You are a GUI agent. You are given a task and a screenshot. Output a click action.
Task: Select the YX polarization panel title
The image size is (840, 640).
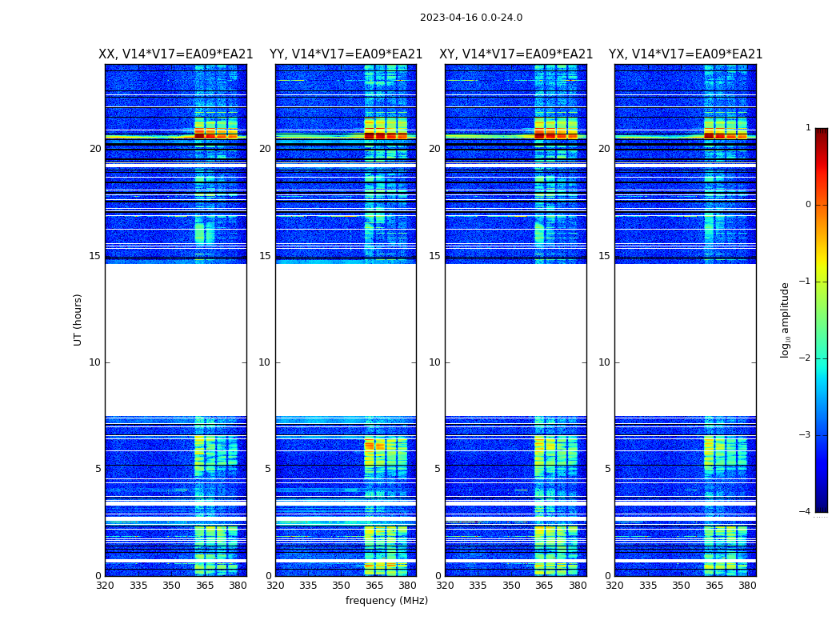(x=686, y=54)
